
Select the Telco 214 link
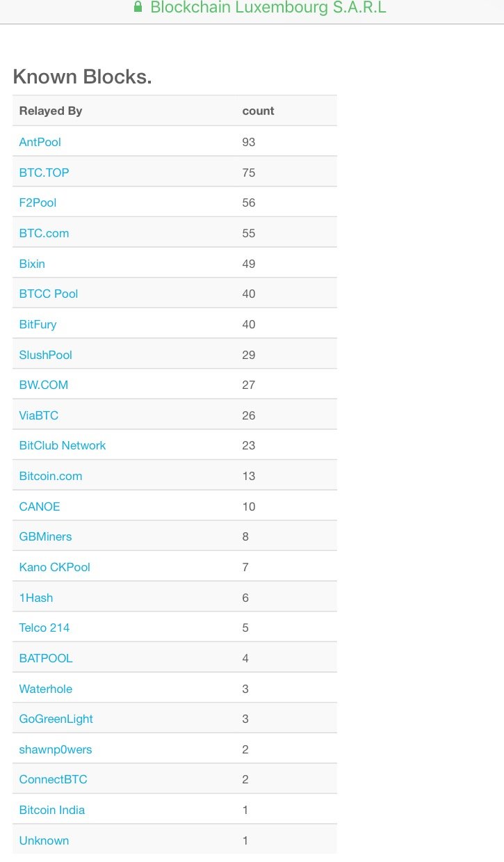pyautogui.click(x=44, y=628)
